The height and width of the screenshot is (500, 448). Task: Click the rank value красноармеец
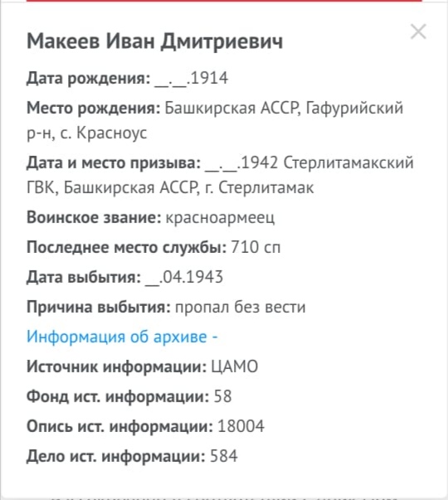coord(220,218)
